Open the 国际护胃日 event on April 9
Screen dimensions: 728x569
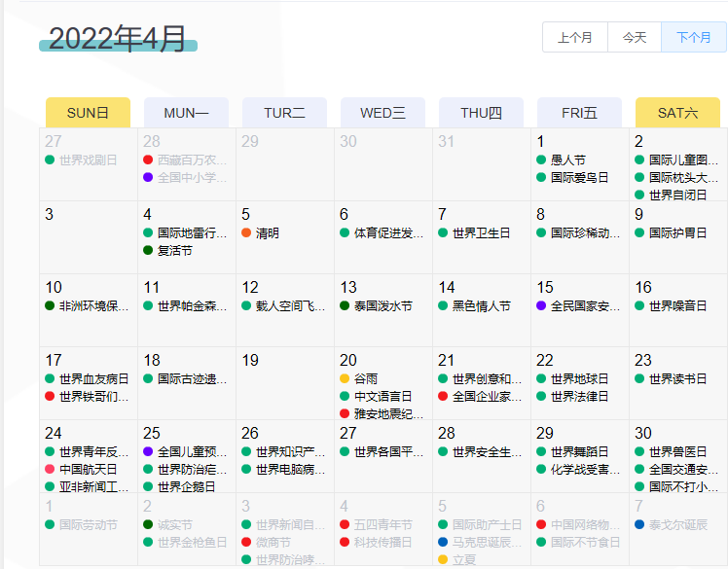tap(677, 233)
